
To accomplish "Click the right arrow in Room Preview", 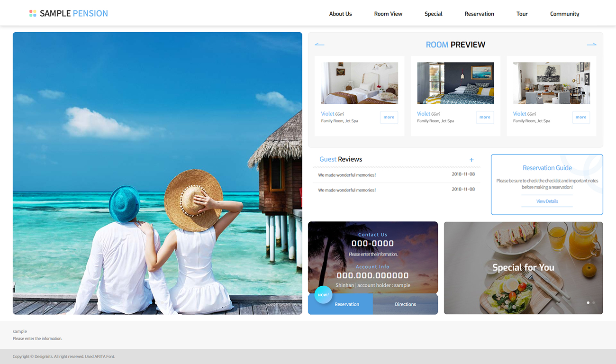I will 591,44.
